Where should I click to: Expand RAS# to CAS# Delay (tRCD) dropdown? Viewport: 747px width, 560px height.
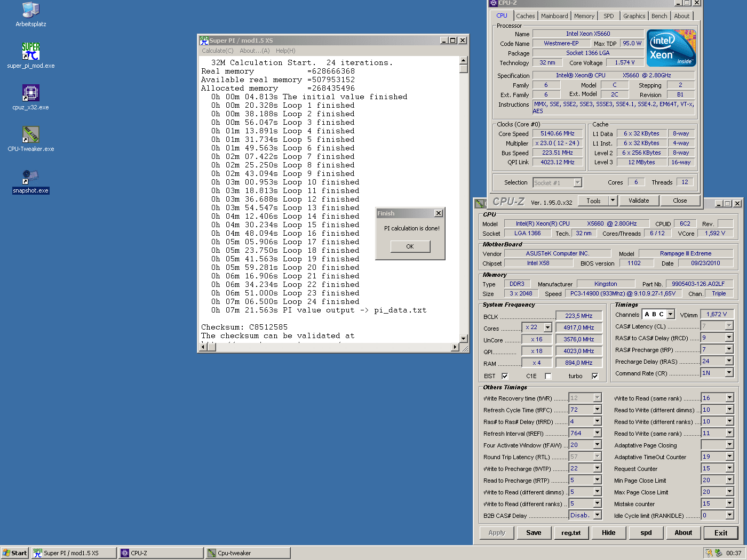[x=729, y=338]
